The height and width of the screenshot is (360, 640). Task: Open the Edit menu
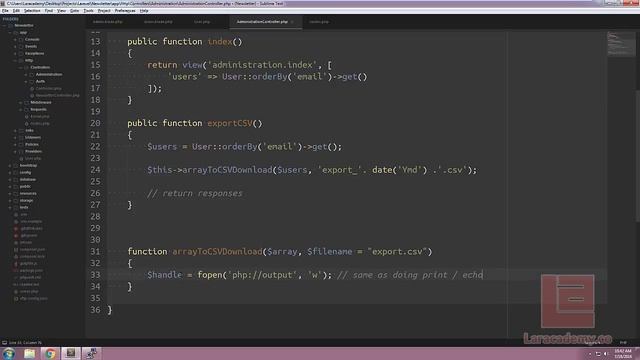click(16, 11)
